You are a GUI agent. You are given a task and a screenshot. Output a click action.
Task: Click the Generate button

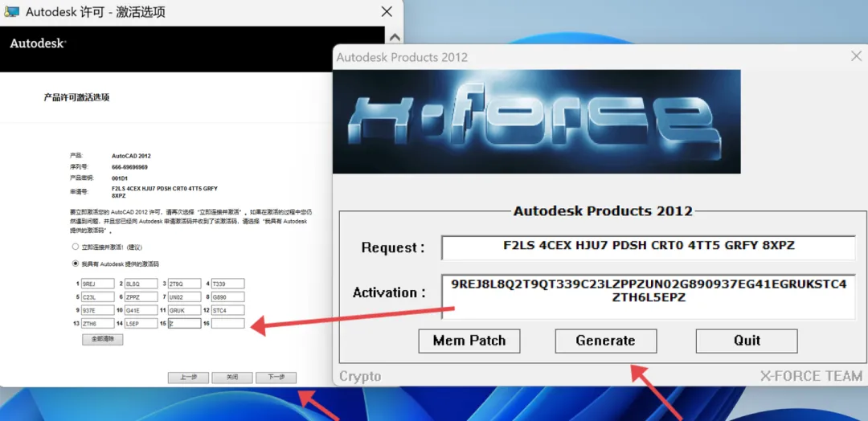tap(606, 341)
